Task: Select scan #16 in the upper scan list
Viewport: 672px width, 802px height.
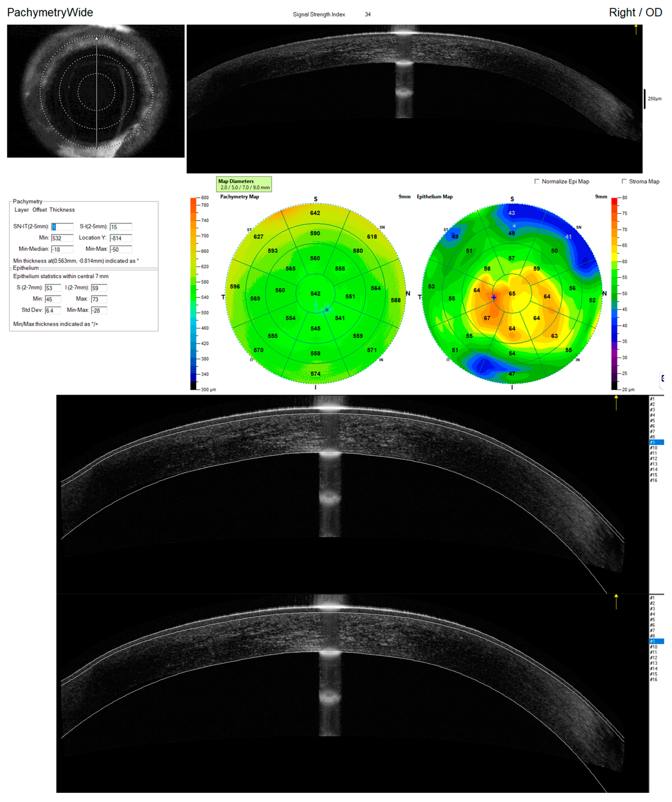Action: 654,480
